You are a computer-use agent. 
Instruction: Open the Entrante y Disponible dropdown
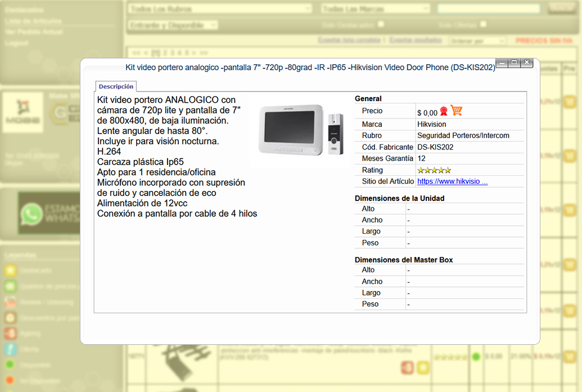click(173, 25)
